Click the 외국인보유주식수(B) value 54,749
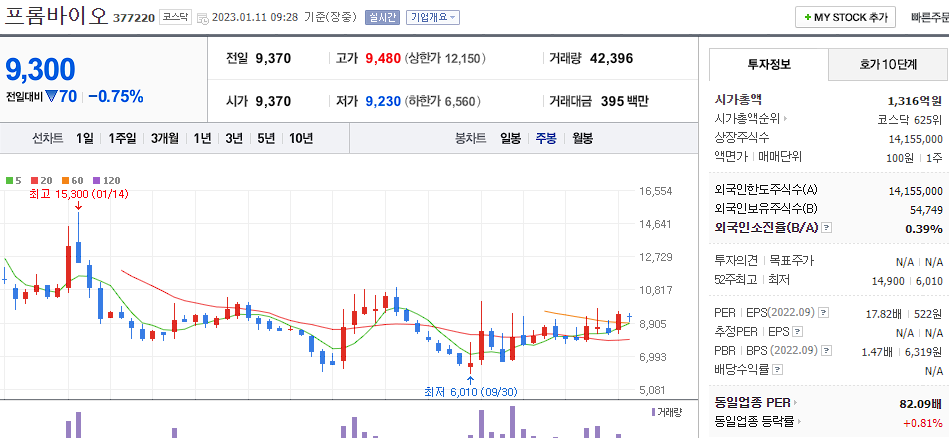The width and height of the screenshot is (949, 438). click(x=926, y=209)
